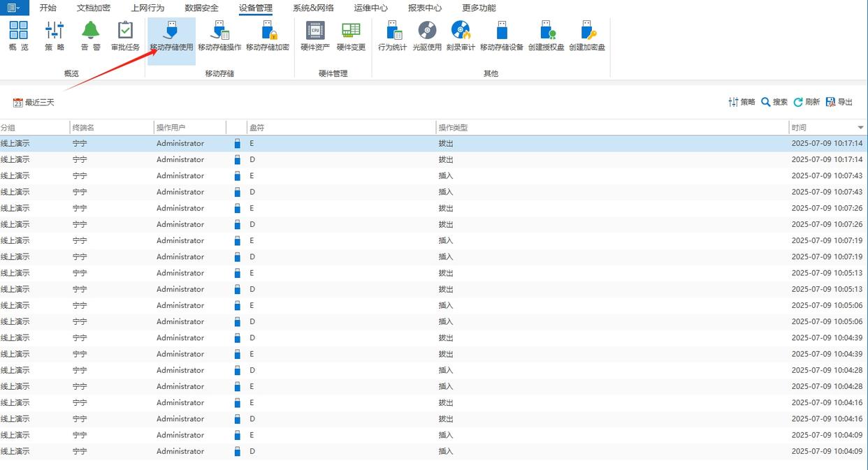The image size is (868, 470).
Task: Click the 搜索 search button
Action: [774, 102]
